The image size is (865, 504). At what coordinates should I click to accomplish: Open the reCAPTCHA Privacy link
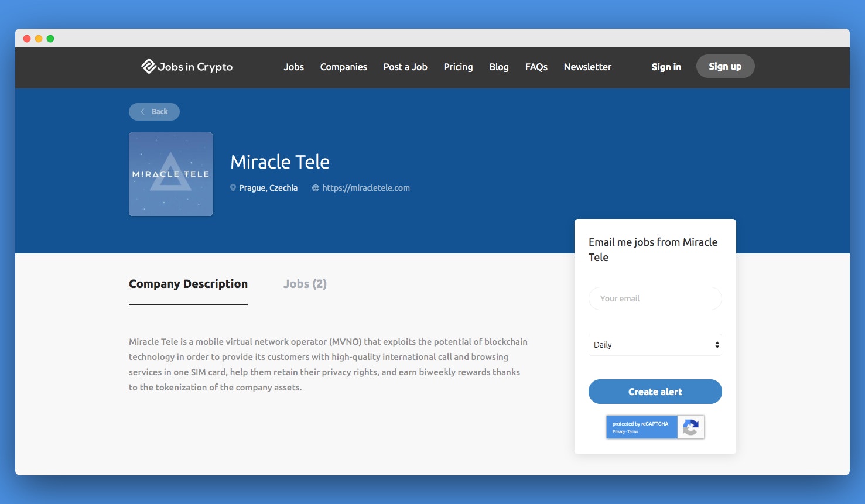point(618,431)
